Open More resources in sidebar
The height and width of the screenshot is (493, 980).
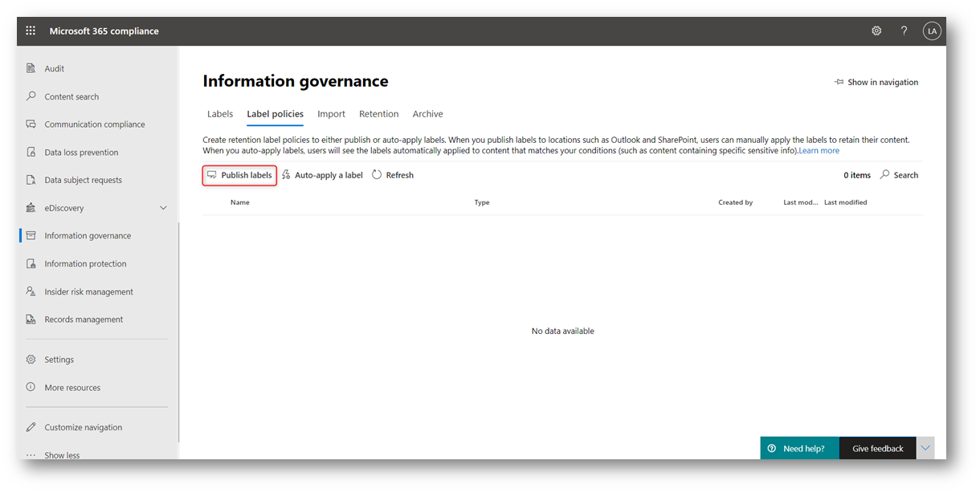(x=72, y=387)
